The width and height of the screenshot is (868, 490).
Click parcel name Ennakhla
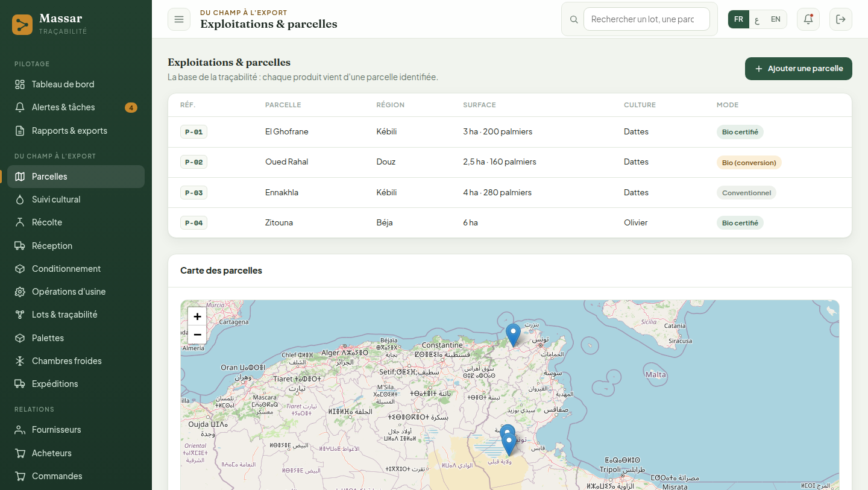[281, 192]
